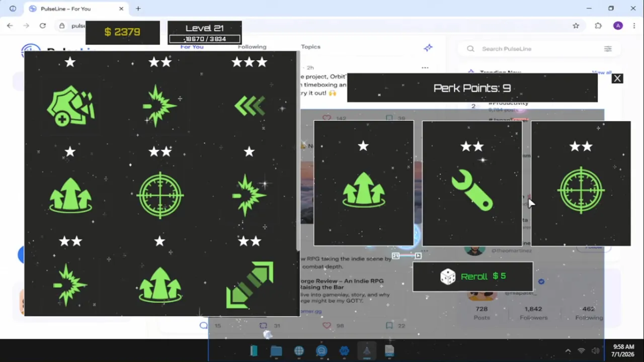This screenshot has height=362, width=644.
Task: Go back in browser history
Action: (x=10, y=26)
